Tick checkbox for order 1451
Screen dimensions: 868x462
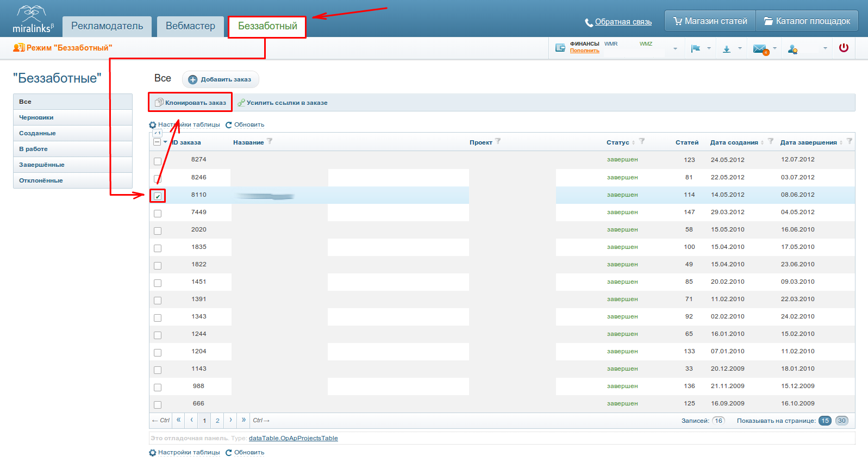[158, 283]
